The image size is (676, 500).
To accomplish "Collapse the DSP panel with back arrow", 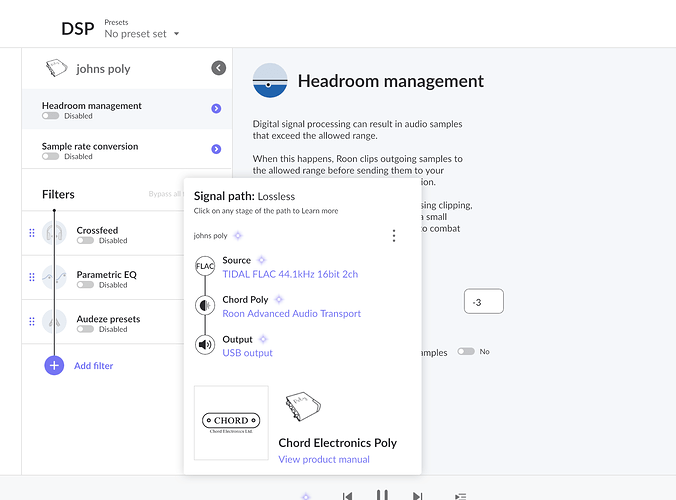I will point(219,68).
